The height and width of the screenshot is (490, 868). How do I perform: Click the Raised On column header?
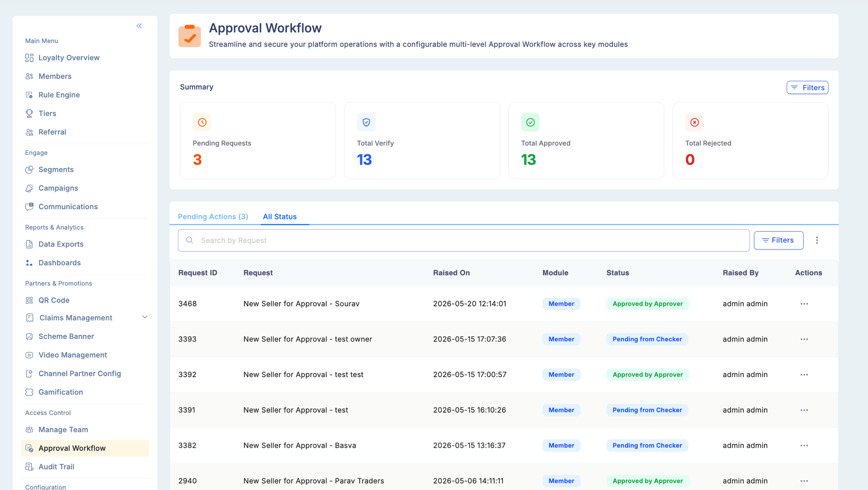[x=451, y=273]
